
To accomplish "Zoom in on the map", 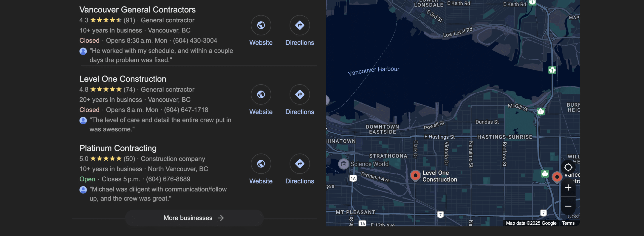I will tap(568, 187).
